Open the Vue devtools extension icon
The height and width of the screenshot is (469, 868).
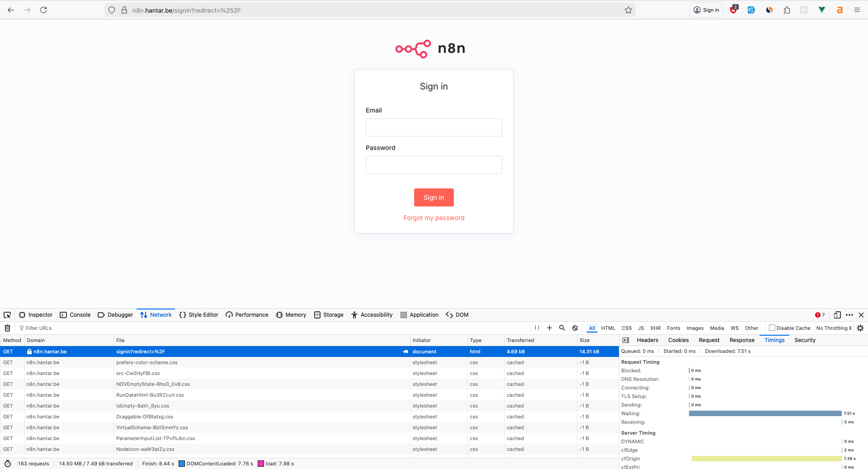coord(822,10)
